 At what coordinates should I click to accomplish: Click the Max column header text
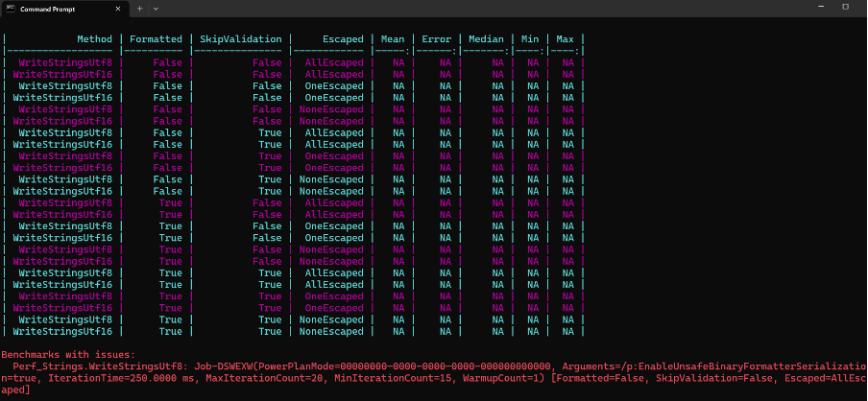click(x=566, y=39)
